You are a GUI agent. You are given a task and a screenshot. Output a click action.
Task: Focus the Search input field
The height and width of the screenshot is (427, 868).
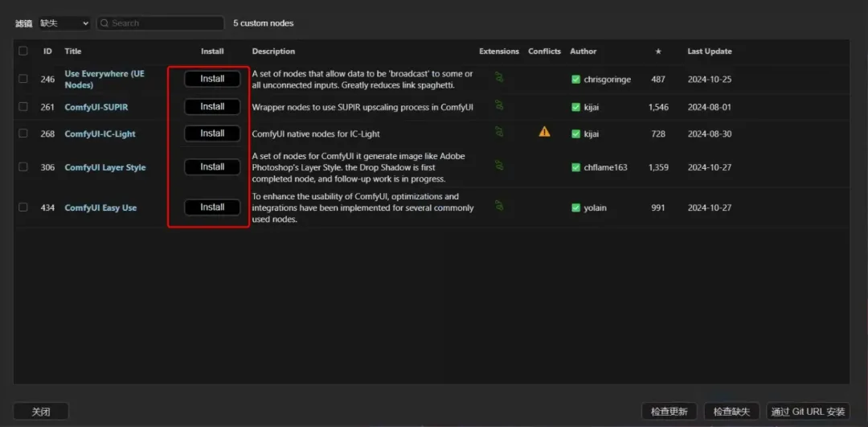pos(161,23)
